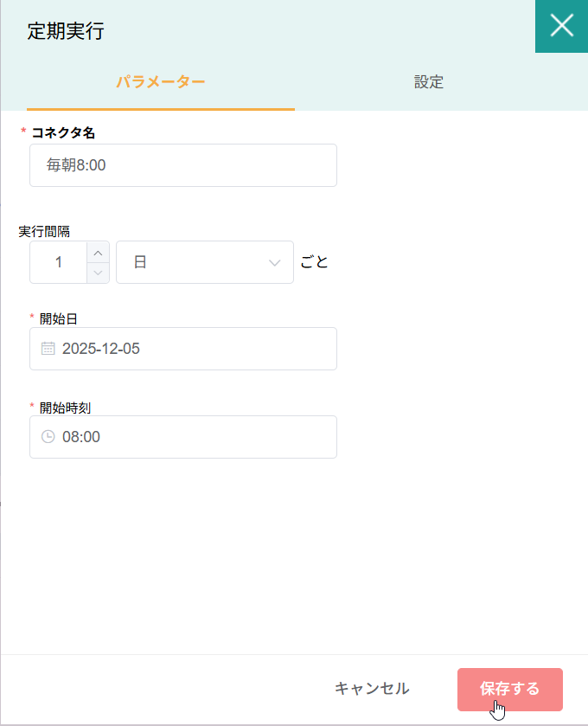This screenshot has width=588, height=726.
Task: Click the 開始日 label
Action: tap(59, 318)
